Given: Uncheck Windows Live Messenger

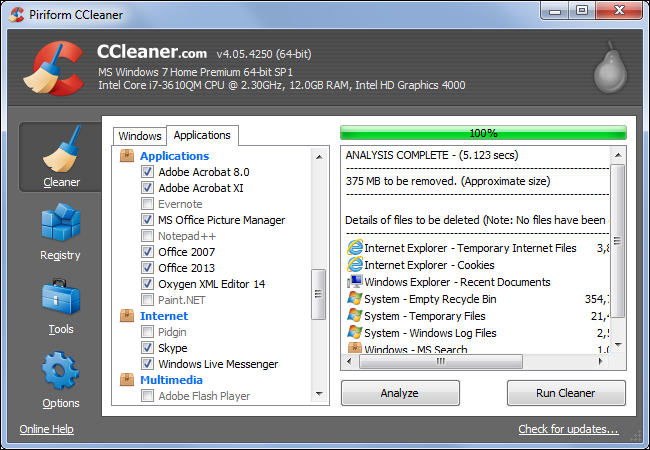Looking at the screenshot, I should point(147,363).
